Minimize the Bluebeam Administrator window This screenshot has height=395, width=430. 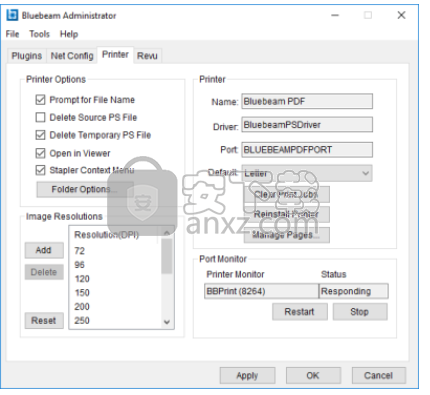coord(335,15)
